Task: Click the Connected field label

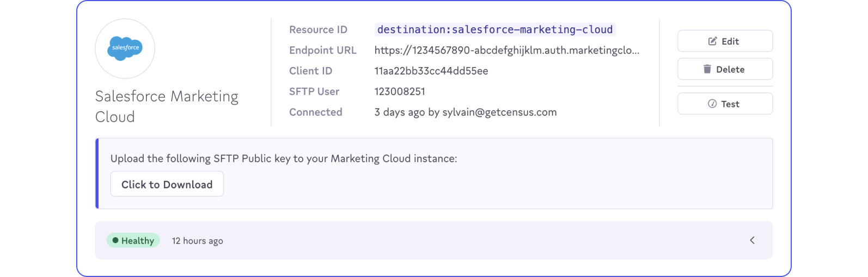Action: 315,112
